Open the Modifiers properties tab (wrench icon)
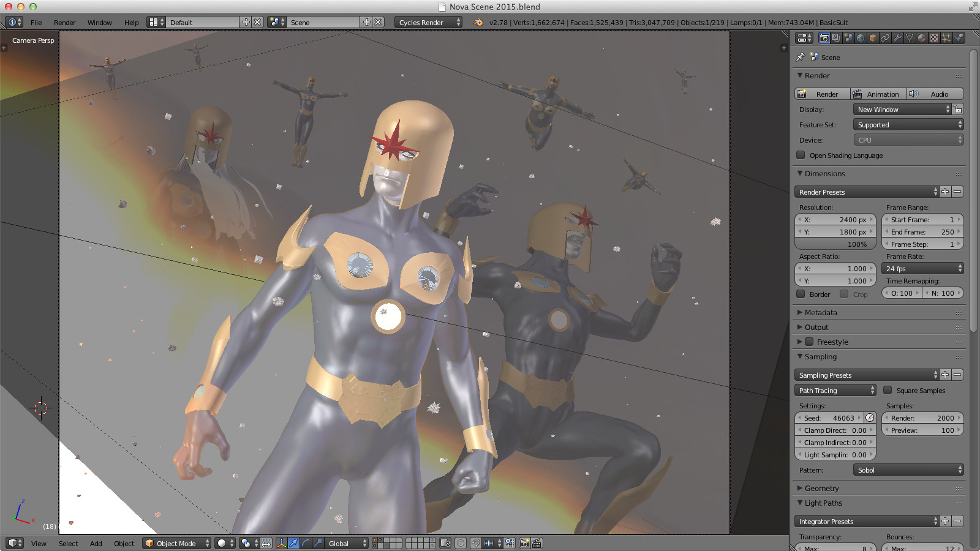980x551 pixels. point(897,38)
